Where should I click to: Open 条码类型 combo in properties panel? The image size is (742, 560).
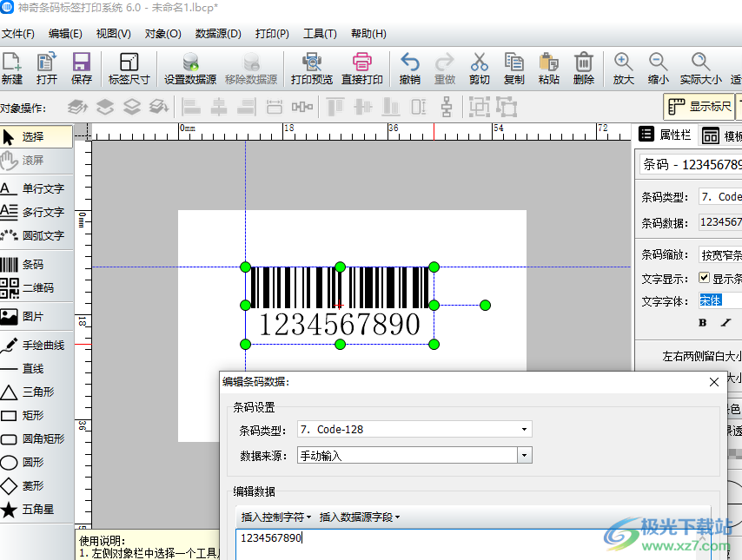click(720, 197)
